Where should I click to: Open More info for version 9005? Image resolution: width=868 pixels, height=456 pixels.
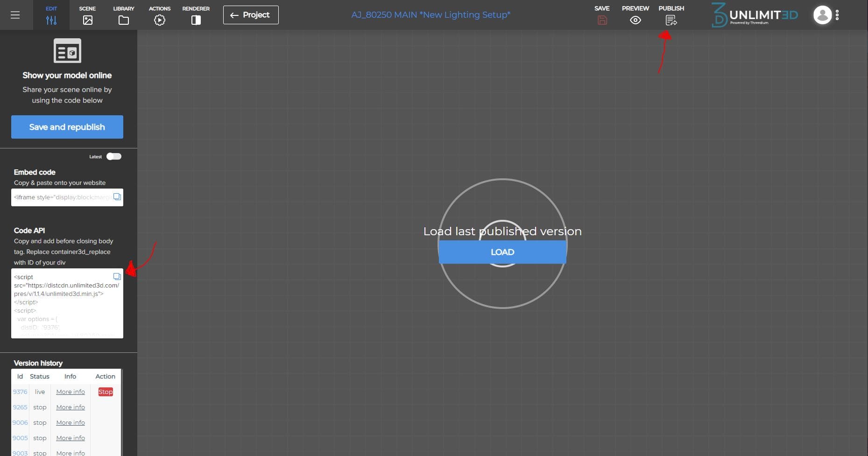click(x=71, y=438)
